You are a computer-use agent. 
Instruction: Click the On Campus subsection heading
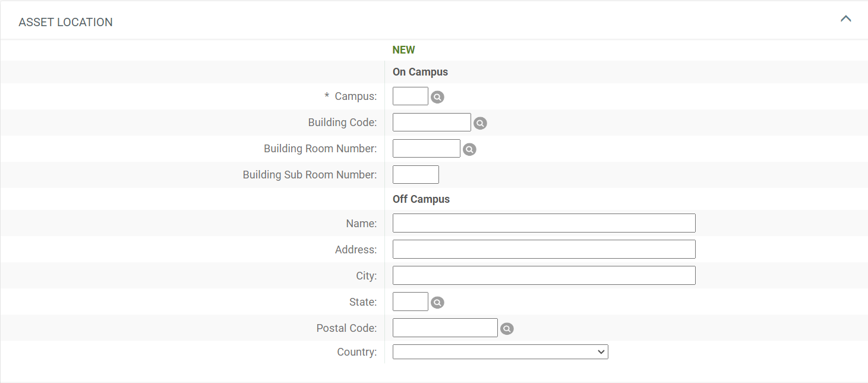[420, 72]
